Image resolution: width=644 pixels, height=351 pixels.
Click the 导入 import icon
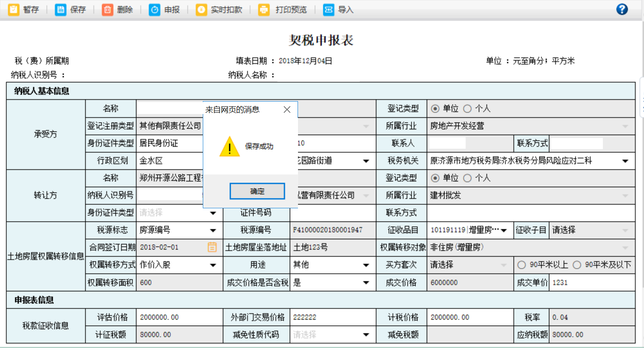click(x=328, y=9)
